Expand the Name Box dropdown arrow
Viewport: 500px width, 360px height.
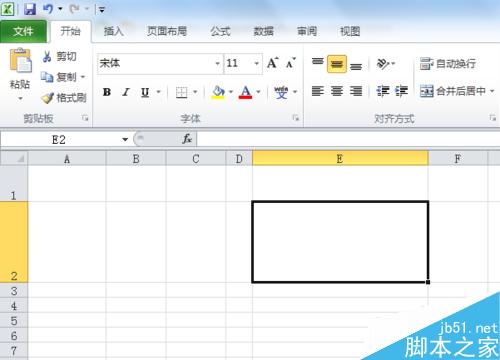click(x=125, y=139)
